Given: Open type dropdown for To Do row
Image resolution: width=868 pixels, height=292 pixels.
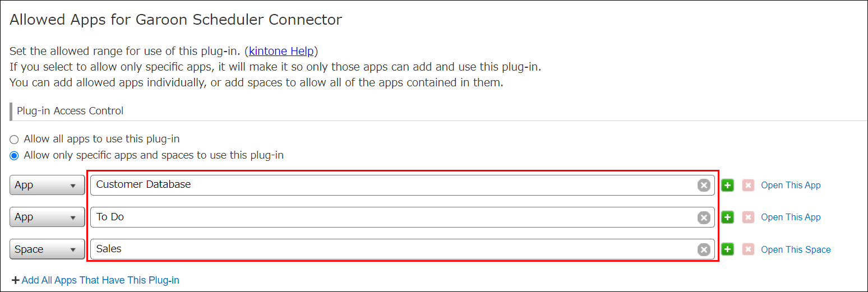Looking at the screenshot, I should (x=47, y=217).
